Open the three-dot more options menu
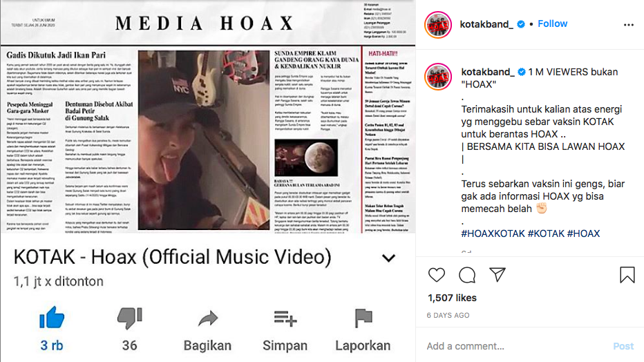This screenshot has height=362, width=644. click(x=628, y=25)
